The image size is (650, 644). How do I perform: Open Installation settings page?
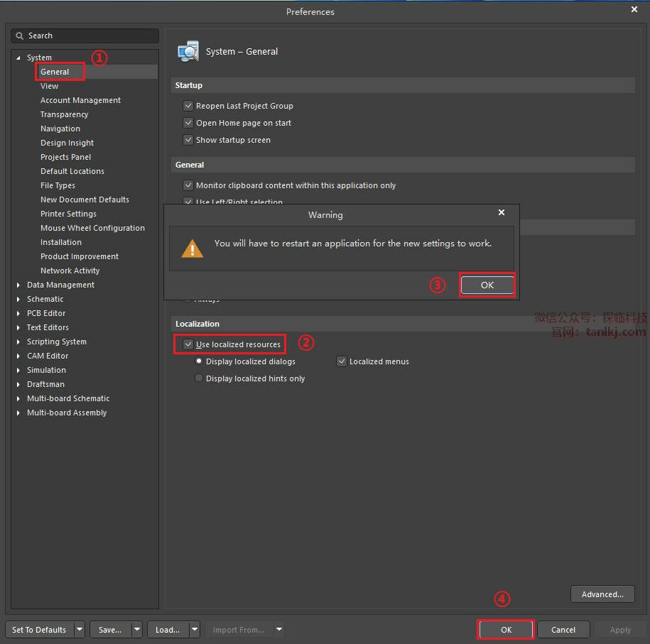point(61,242)
